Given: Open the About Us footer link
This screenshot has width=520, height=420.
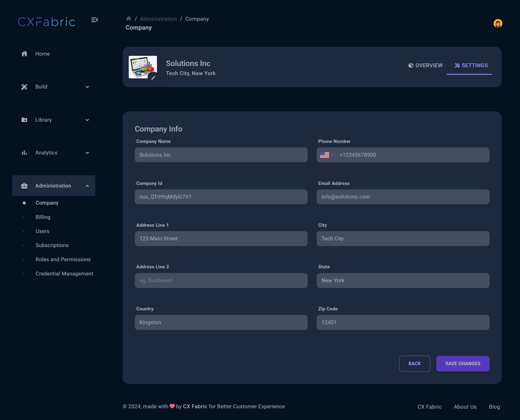Looking at the screenshot, I should [x=465, y=407].
